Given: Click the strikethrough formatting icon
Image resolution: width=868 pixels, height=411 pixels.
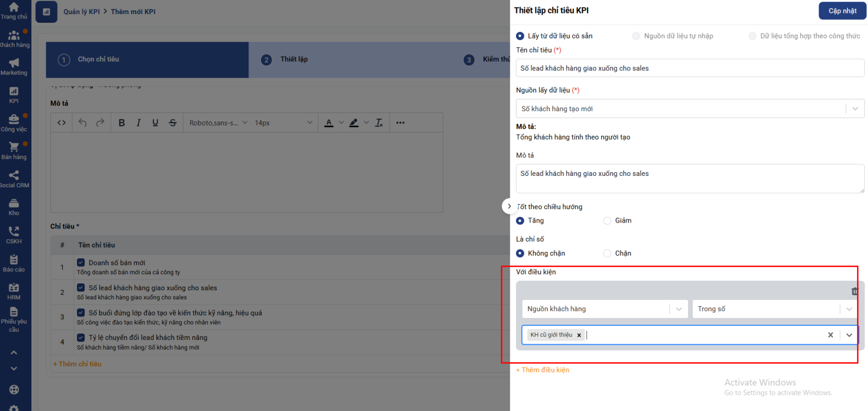Looking at the screenshot, I should click(x=173, y=123).
